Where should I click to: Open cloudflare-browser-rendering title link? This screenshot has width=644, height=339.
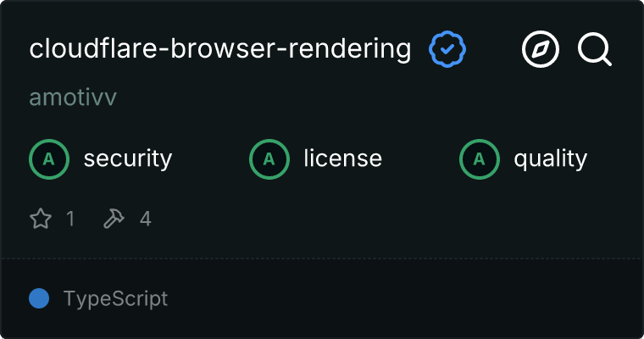(x=220, y=49)
